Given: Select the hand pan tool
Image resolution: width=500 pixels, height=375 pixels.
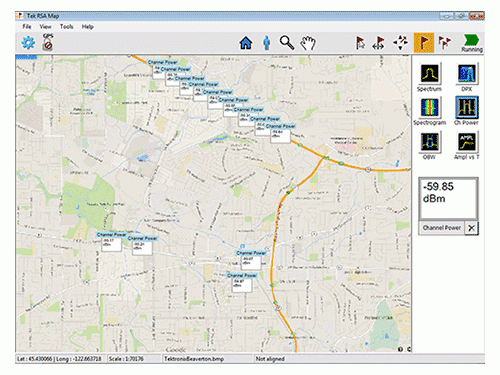Looking at the screenshot, I should click(308, 43).
